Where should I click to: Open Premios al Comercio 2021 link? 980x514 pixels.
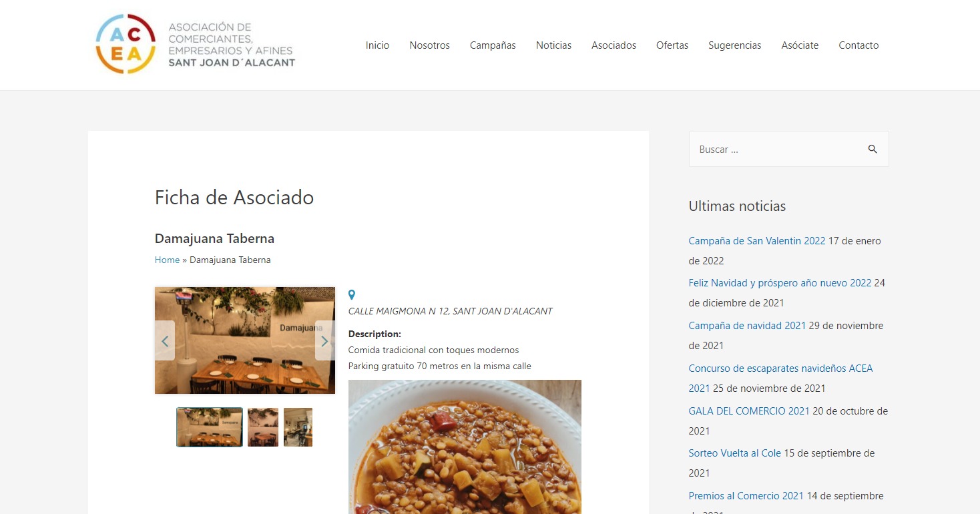coord(746,496)
